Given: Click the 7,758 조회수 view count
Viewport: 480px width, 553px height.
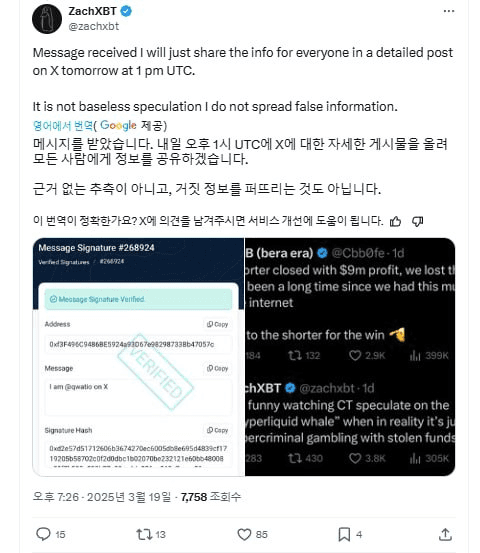Looking at the screenshot, I should (x=211, y=497).
